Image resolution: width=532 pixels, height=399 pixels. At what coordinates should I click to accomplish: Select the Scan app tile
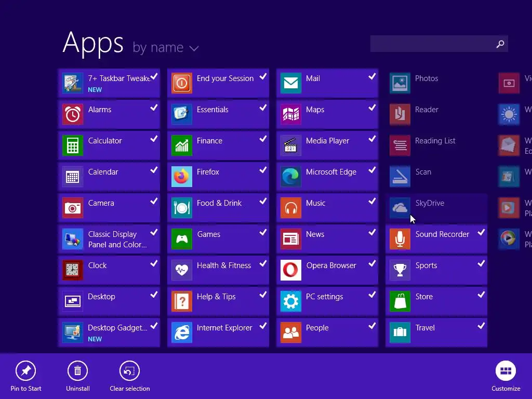pos(436,177)
